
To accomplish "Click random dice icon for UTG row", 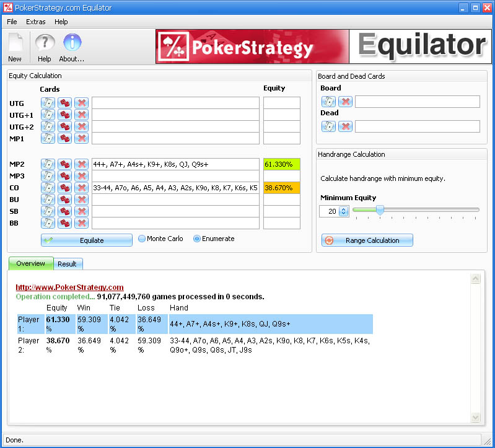I will tap(64, 103).
